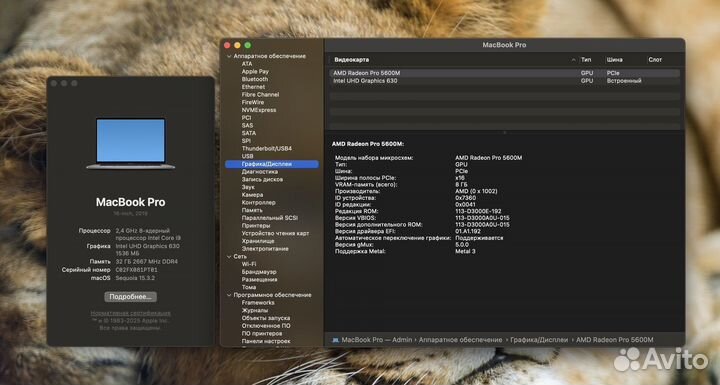The width and height of the screenshot is (720, 385).
Task: Select PCI in the sidebar
Action: [x=246, y=118]
